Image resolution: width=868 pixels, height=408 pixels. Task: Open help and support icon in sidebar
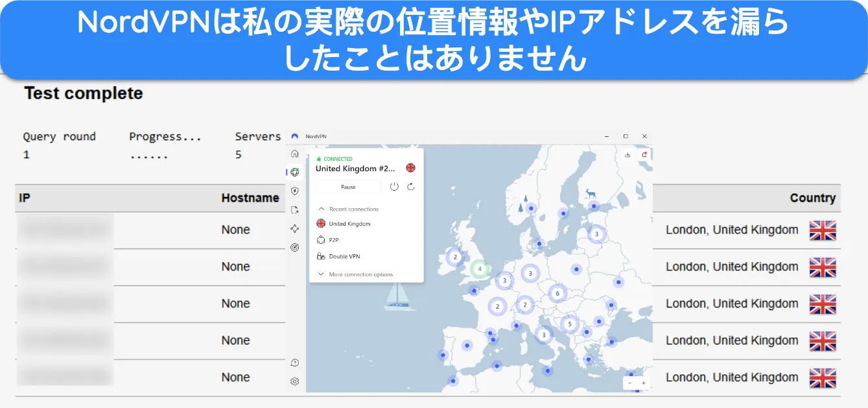(295, 363)
